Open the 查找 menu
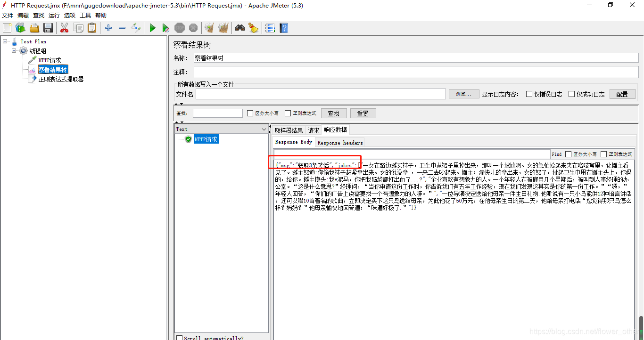Screen dimensions: 644x340 (39, 16)
